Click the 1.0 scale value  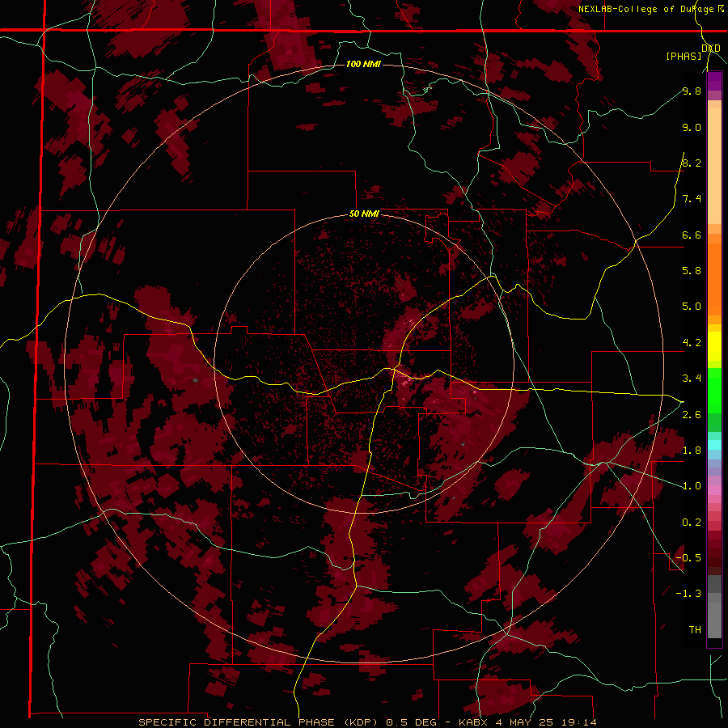692,486
